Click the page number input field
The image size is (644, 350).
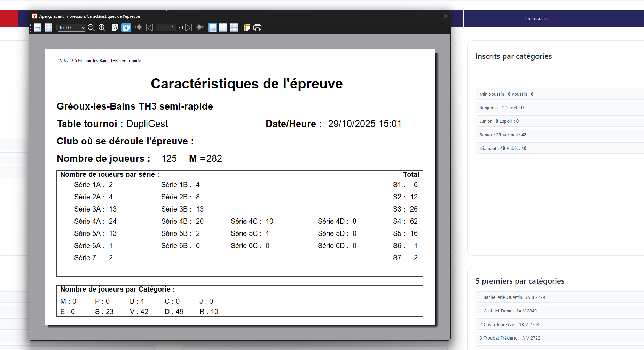coord(166,28)
